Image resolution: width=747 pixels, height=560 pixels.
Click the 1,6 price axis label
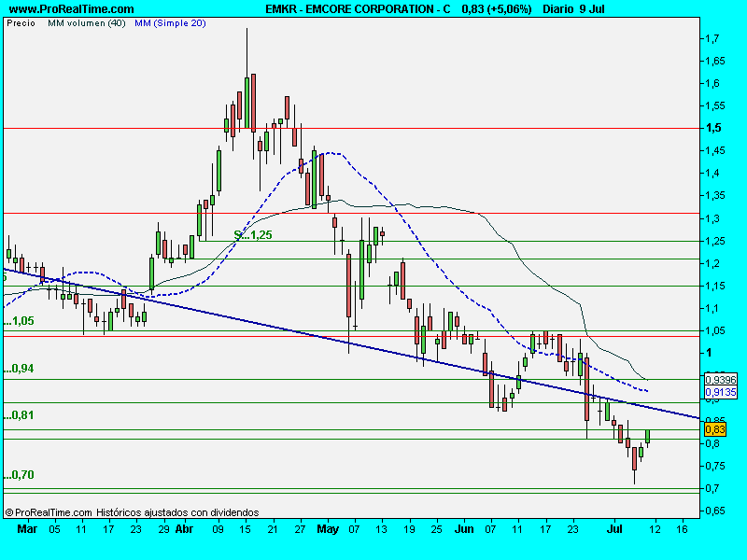712,83
